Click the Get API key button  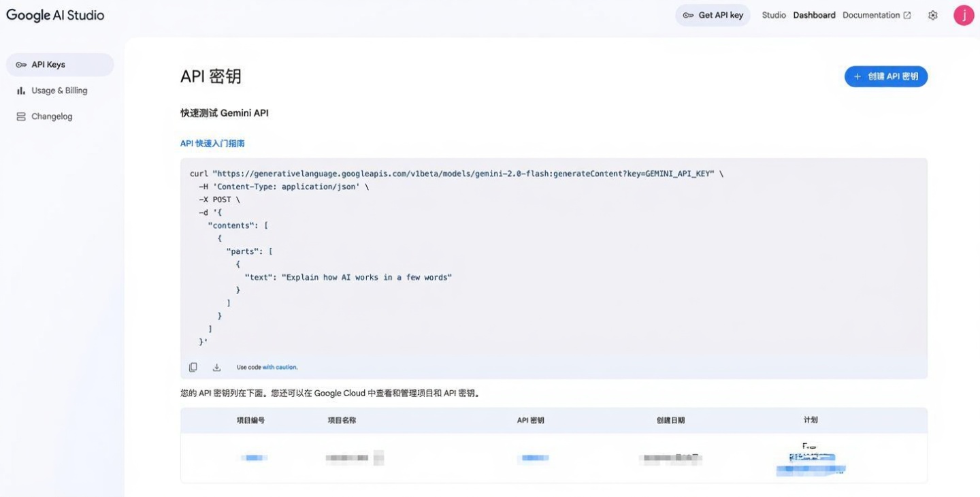click(713, 15)
